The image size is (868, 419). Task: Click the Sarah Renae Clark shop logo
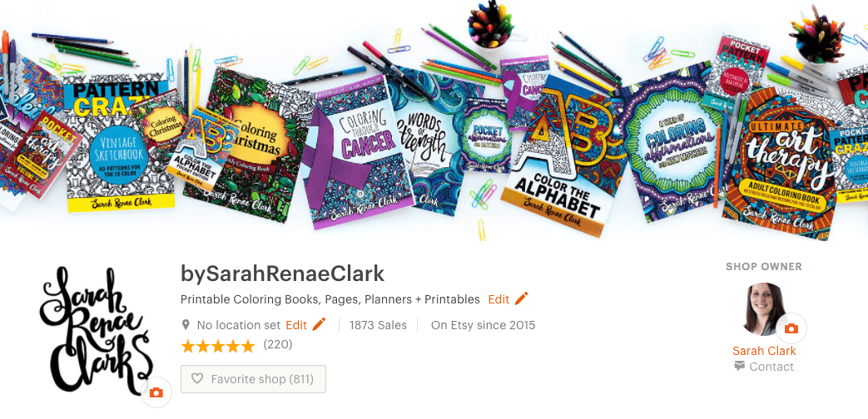(94, 332)
